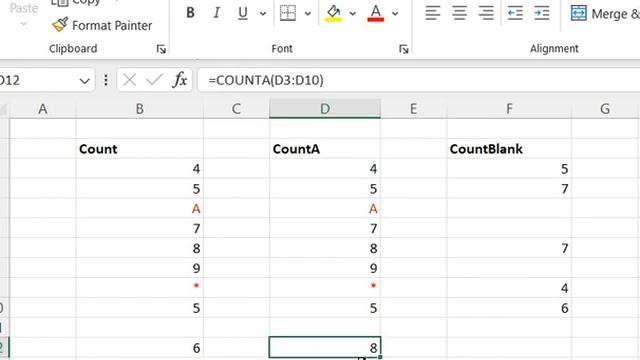Open underline style dropdown arrow
The image size is (640, 360).
pyautogui.click(x=263, y=13)
